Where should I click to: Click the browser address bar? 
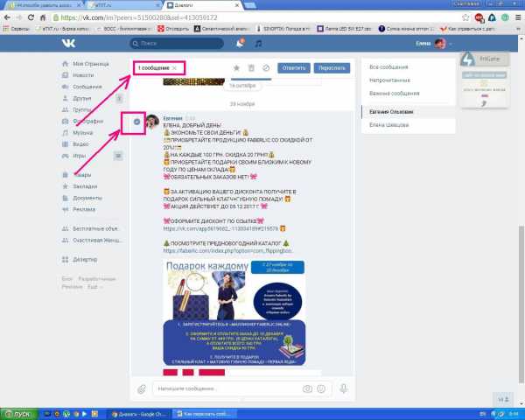click(x=256, y=17)
